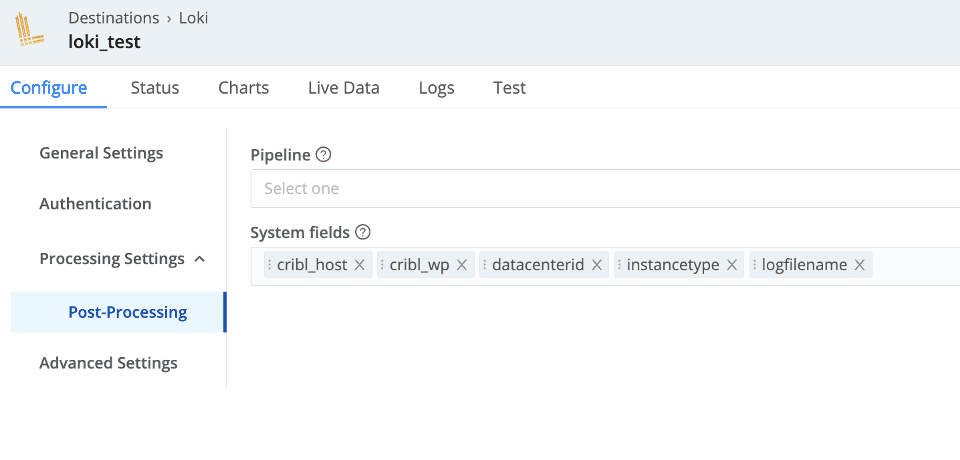
Task: Switch to the Live Data tab
Action: click(343, 88)
